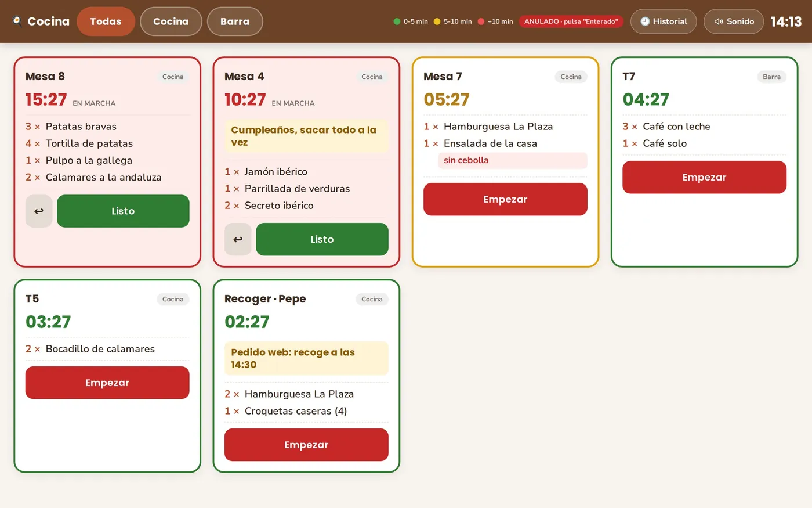Open the Historial panel

click(664, 21)
